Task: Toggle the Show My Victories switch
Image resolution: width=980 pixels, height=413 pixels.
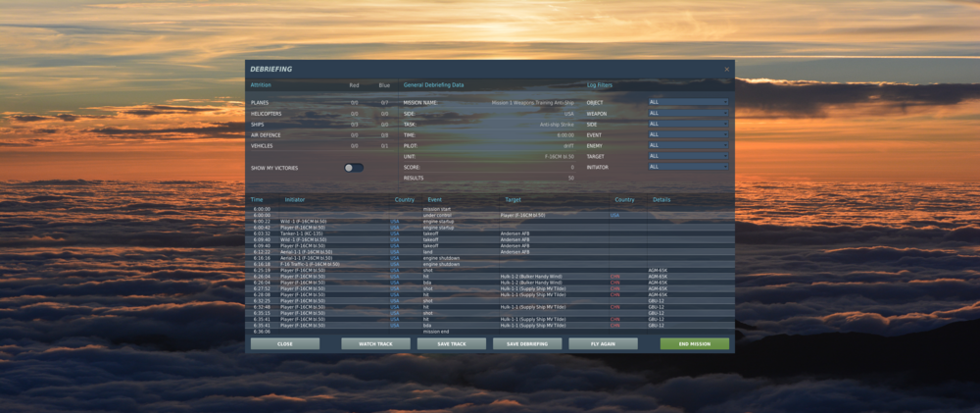Action: coord(353,168)
